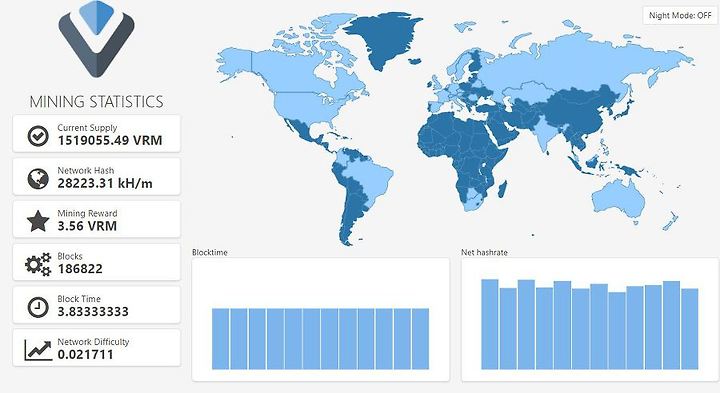Viewport: 720px width, 393px height.
Task: Click the Verium V-shaped logo
Action: [x=96, y=39]
